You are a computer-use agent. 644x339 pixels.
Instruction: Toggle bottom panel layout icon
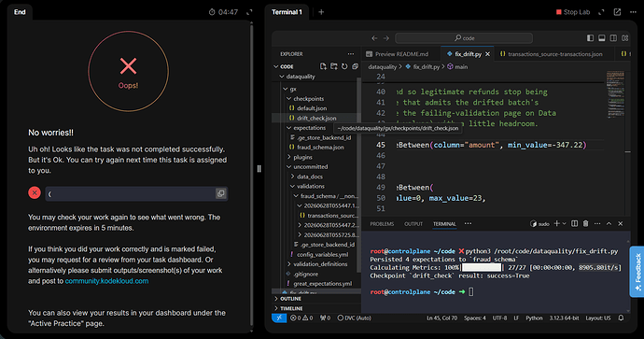coord(602,38)
